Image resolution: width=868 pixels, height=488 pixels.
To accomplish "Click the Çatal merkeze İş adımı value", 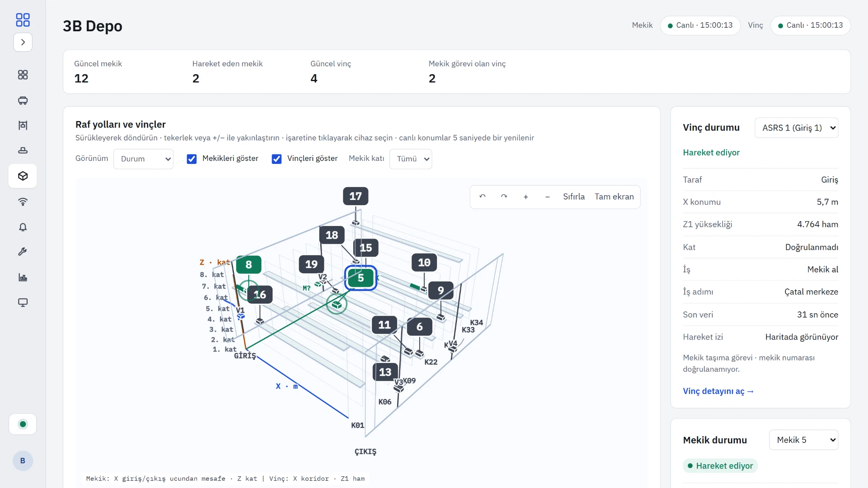I will click(x=811, y=292).
